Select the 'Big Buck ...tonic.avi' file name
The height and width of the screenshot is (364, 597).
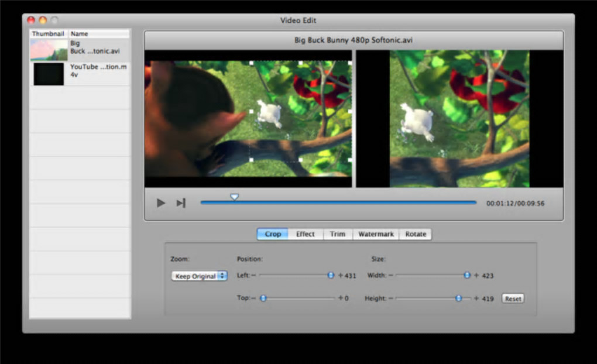tap(95, 47)
